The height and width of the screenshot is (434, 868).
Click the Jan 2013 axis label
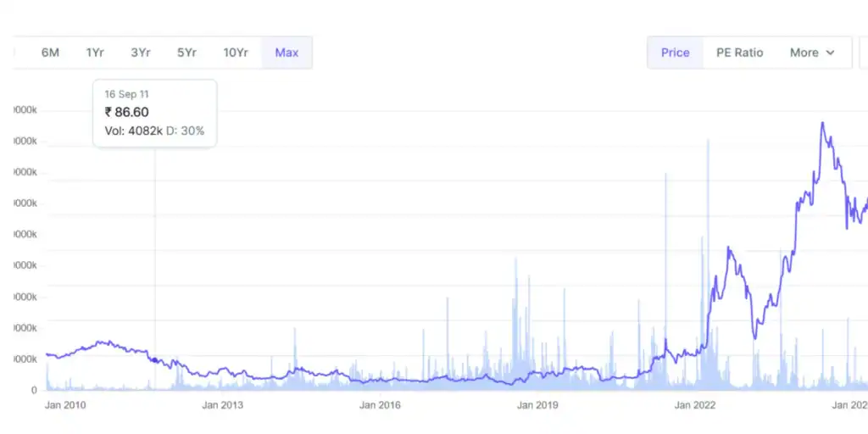222,405
